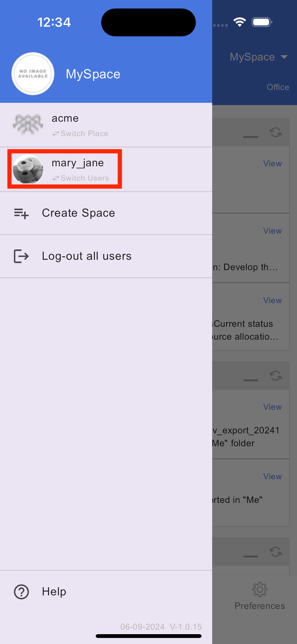Image resolution: width=297 pixels, height=644 pixels.
Task: Tap the MySpace profile image placeholder
Action: tap(33, 74)
